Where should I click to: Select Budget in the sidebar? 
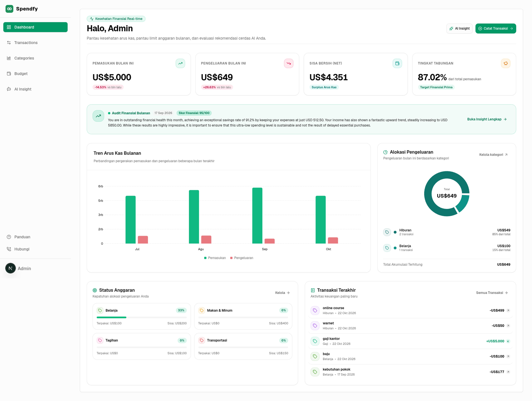point(35,73)
